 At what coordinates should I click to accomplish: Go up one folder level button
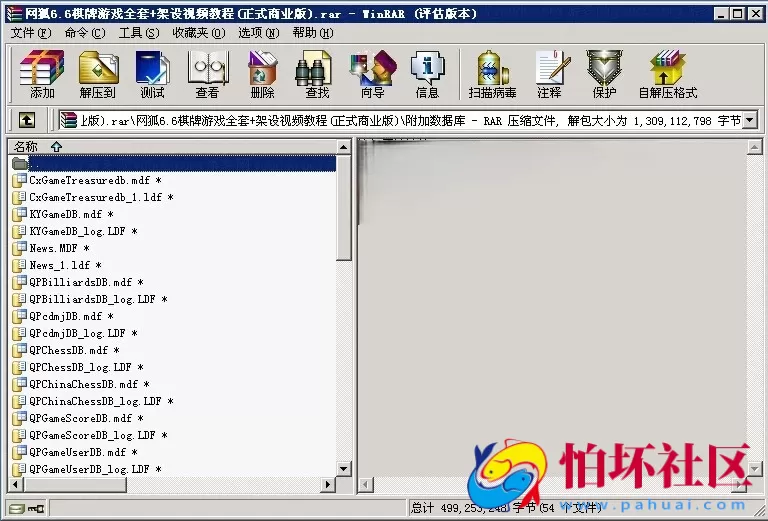[x=26, y=120]
